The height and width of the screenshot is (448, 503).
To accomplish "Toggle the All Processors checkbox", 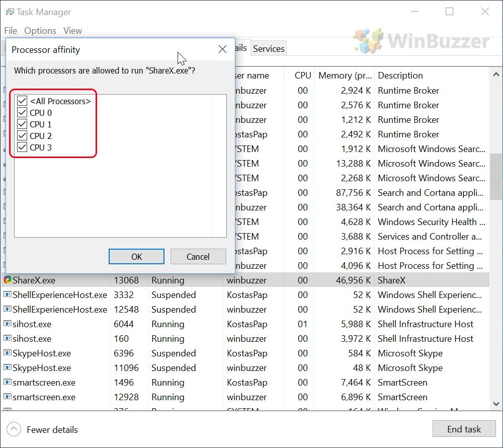I will tap(22, 101).
